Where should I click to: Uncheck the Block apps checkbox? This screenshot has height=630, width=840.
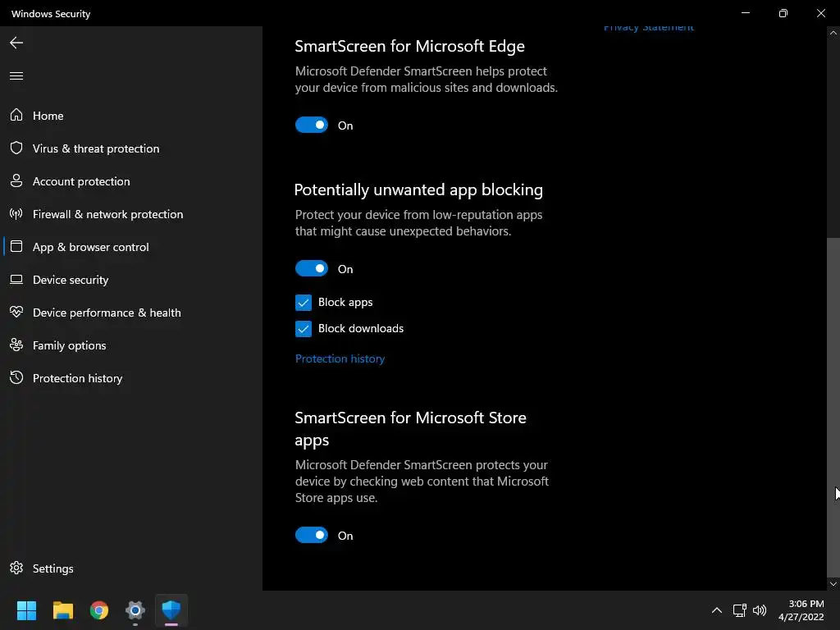coord(304,303)
